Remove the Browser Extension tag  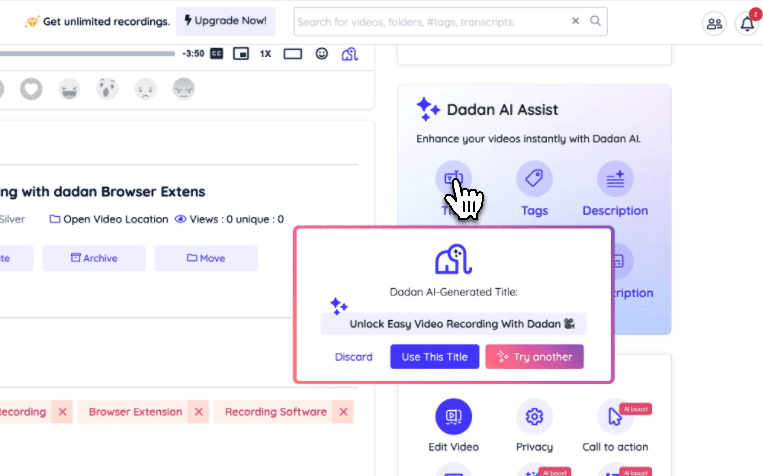199,412
